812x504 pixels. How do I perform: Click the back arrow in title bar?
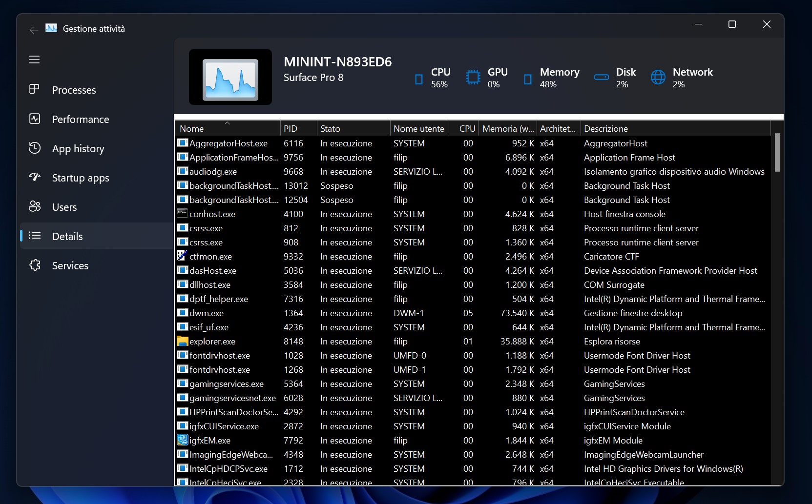34,30
